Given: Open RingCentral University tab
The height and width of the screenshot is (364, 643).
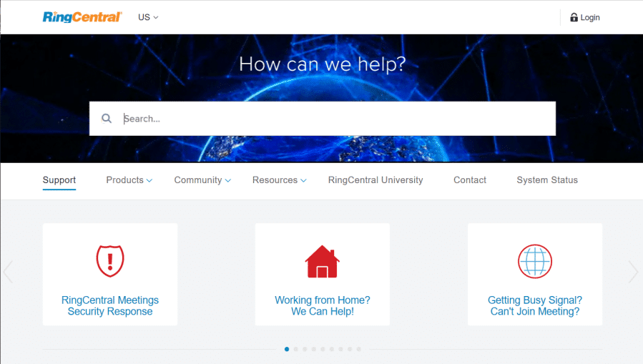Looking at the screenshot, I should pos(376,180).
